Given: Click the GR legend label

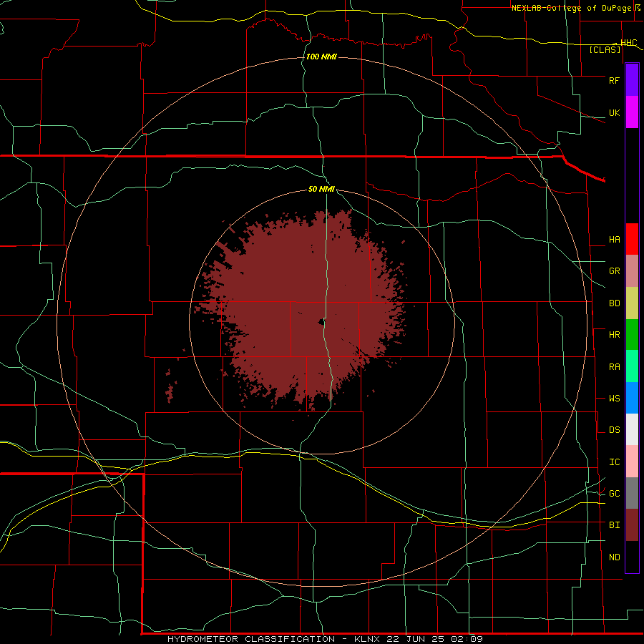Looking at the screenshot, I should point(614,271).
